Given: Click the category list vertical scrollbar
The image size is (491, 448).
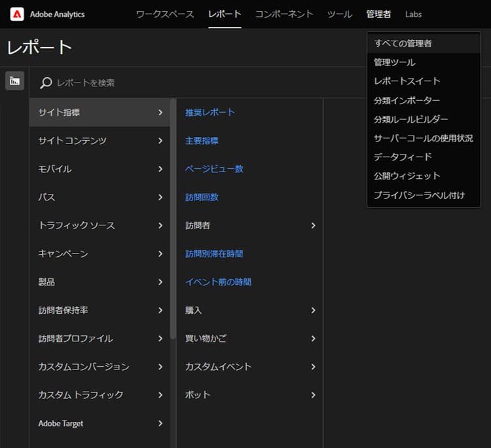Looking at the screenshot, I should pyautogui.click(x=173, y=219).
